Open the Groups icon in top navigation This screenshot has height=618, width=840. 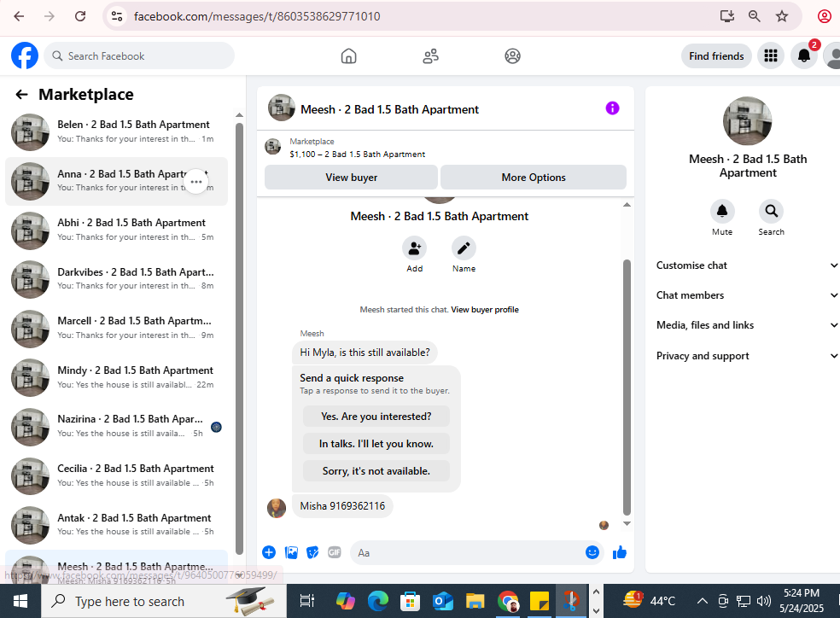tap(513, 56)
